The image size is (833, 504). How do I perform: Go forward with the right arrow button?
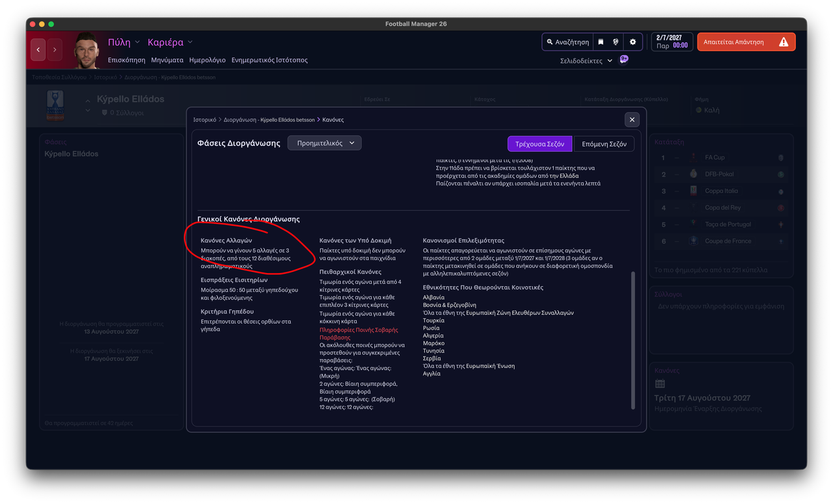pyautogui.click(x=55, y=50)
